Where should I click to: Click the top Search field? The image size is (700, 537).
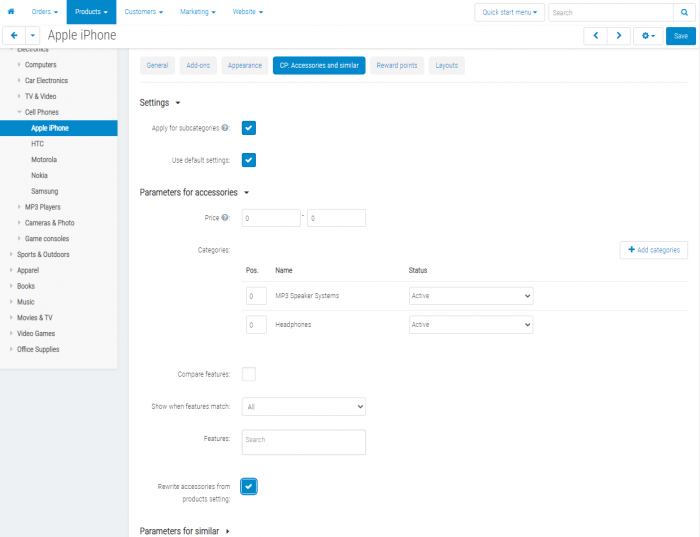click(x=611, y=12)
